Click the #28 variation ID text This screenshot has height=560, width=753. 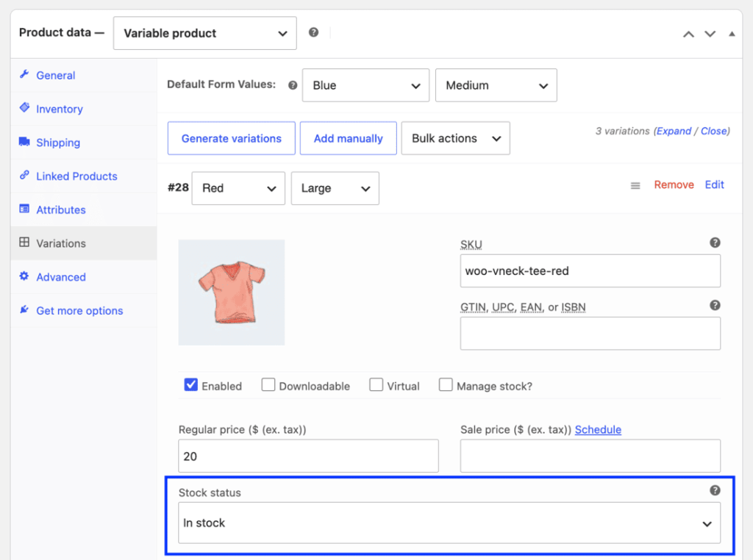[x=178, y=187]
